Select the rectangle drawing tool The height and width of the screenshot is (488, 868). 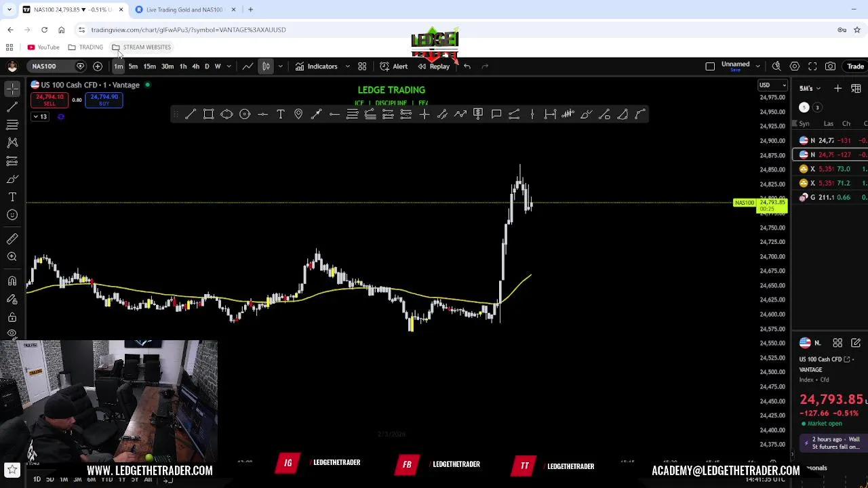[x=209, y=115]
